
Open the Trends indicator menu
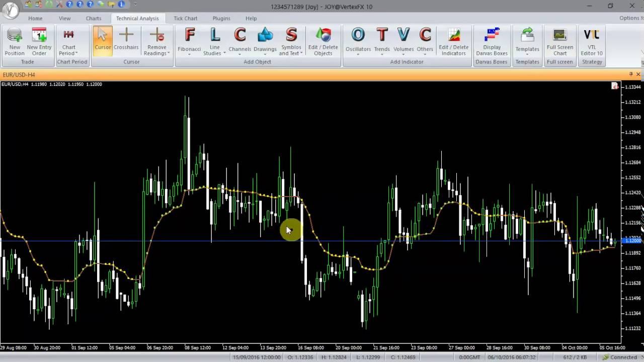click(x=382, y=42)
